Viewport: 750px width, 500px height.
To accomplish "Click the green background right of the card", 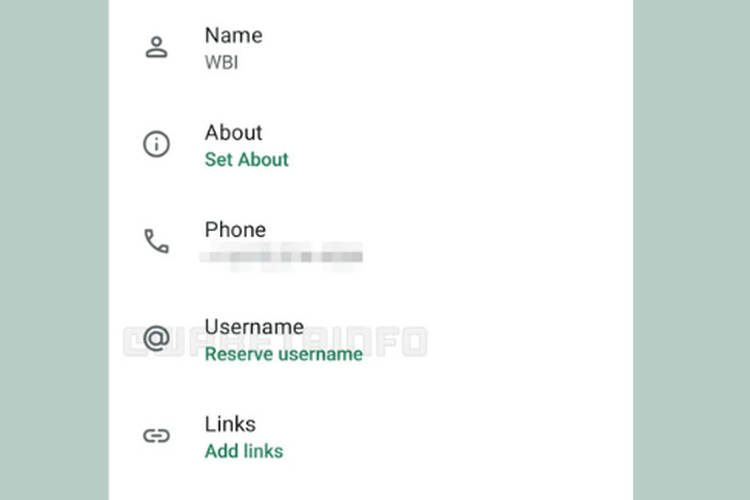I will coord(691,250).
